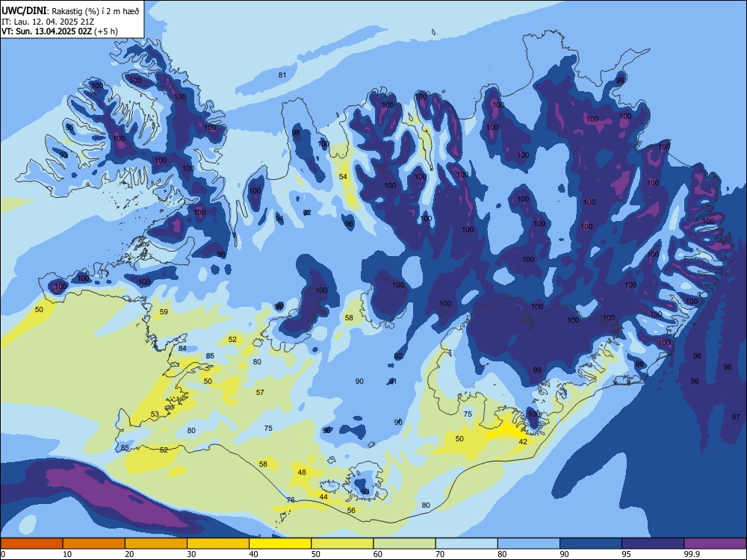This screenshot has width=747, height=560.
Task: Click the 95-99.9 indigo legend swatch
Action: coord(653,544)
